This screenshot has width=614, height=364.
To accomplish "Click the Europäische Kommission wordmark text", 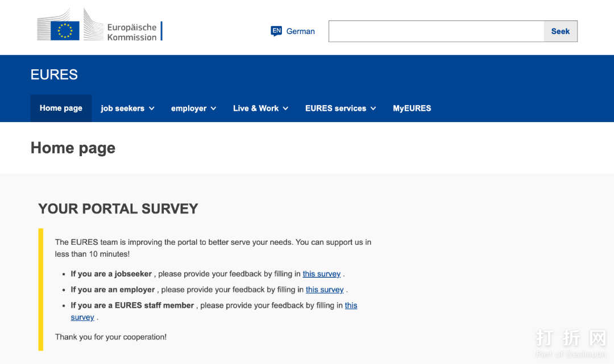I will (x=132, y=32).
